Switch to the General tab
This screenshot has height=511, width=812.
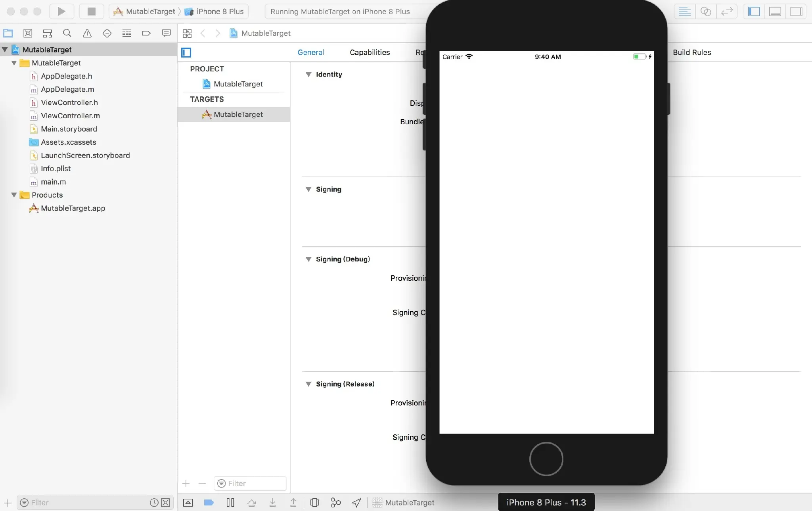pos(311,52)
